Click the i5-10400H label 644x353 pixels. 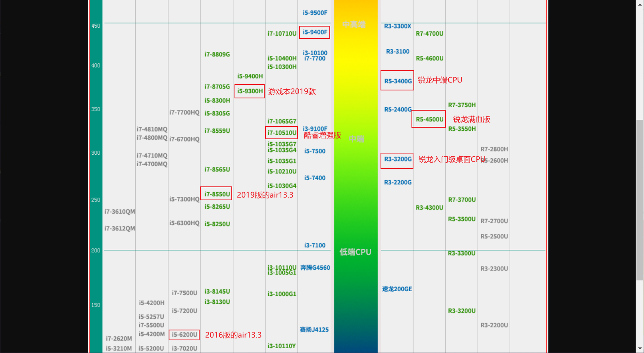pyautogui.click(x=282, y=58)
